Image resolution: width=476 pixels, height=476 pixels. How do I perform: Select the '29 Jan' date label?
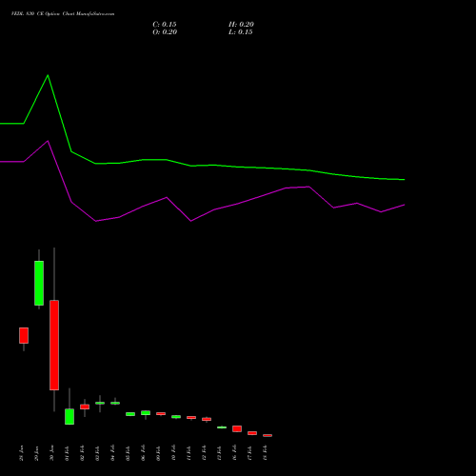click(36, 453)
